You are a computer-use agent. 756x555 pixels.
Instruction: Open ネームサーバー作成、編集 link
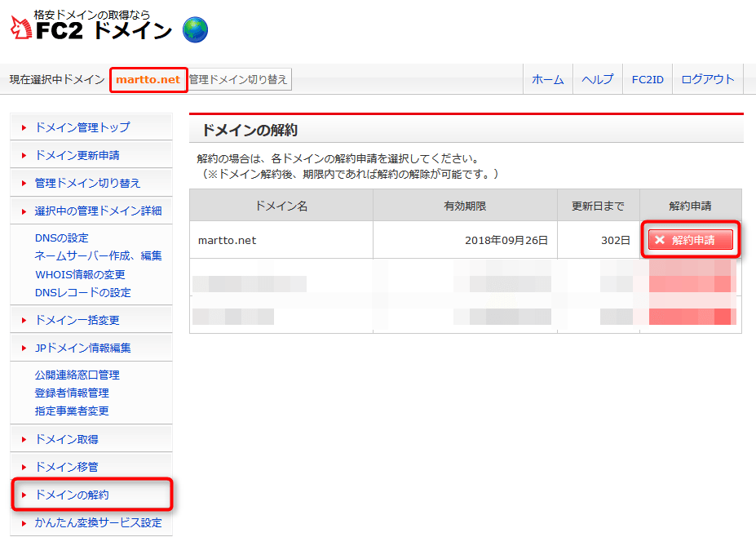[x=98, y=256]
